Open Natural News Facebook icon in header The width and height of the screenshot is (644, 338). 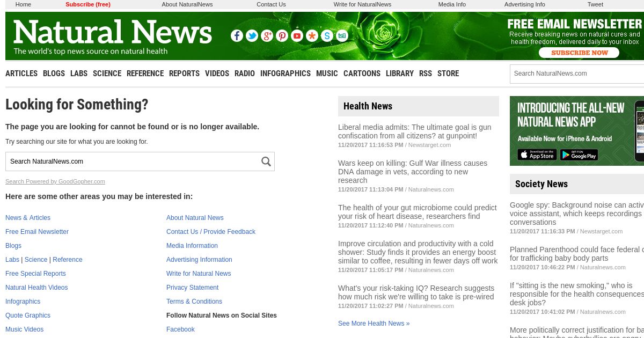click(x=237, y=36)
